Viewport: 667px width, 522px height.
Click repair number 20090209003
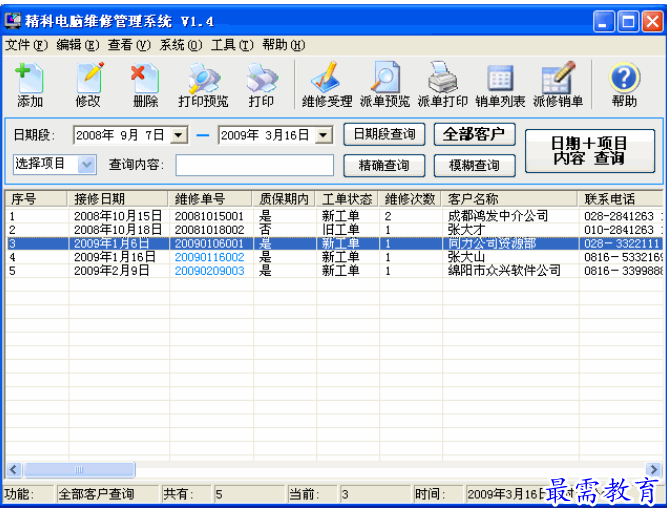tap(209, 271)
